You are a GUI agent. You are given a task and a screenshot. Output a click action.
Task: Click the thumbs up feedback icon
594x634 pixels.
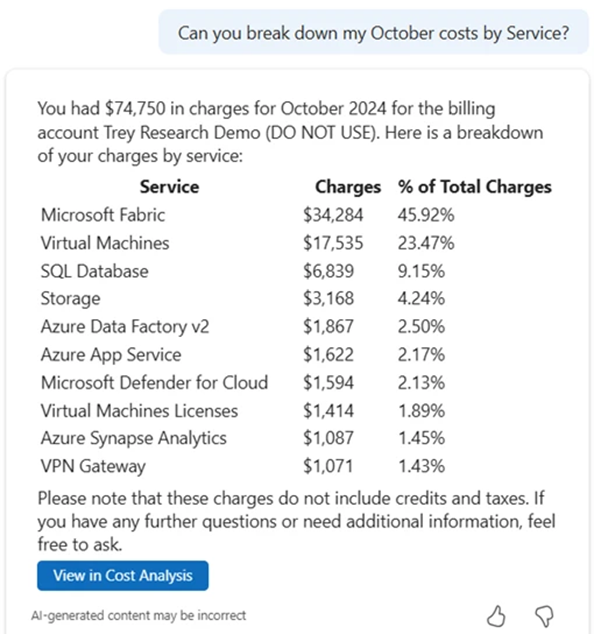496,616
